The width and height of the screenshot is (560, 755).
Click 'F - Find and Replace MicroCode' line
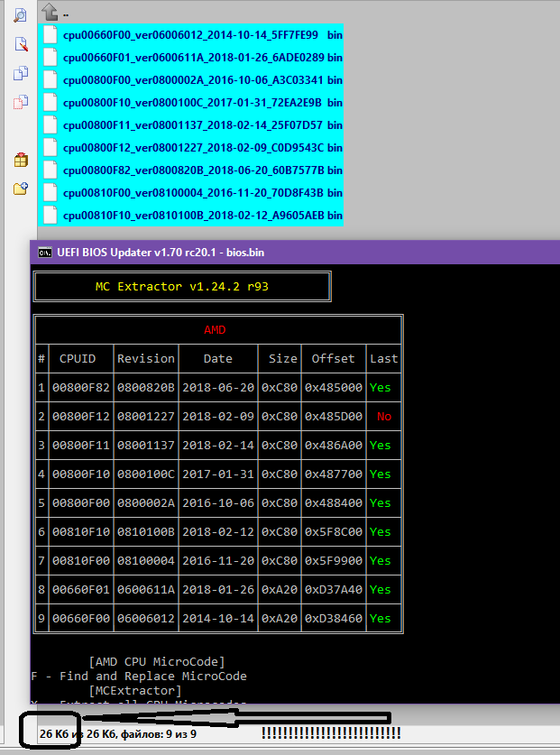139,677
